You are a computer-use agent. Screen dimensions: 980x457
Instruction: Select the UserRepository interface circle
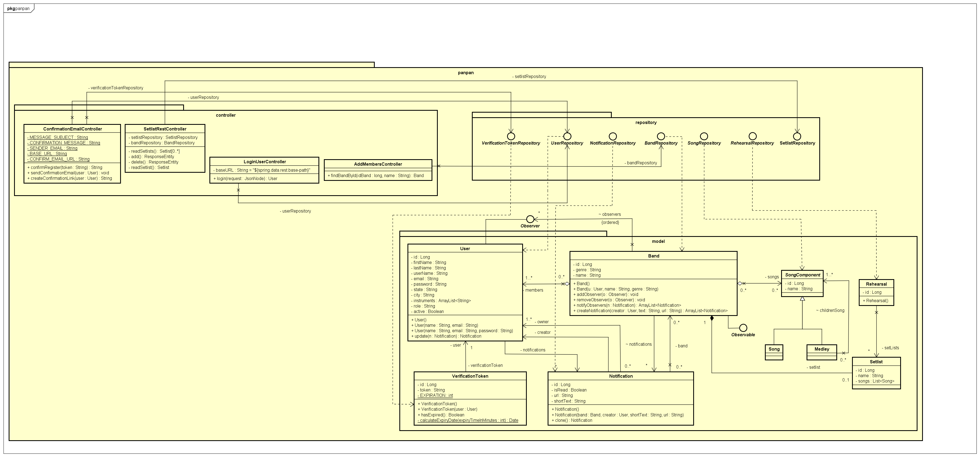[567, 136]
